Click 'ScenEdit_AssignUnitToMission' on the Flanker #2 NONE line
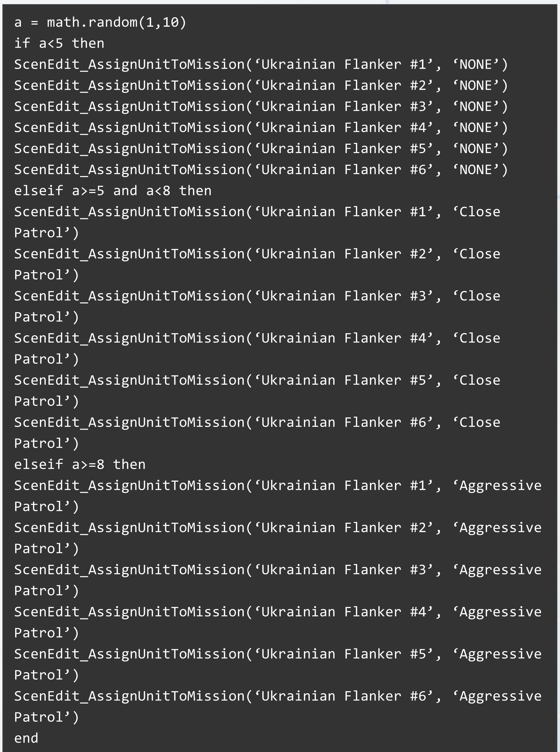This screenshot has width=560, height=752. (129, 86)
